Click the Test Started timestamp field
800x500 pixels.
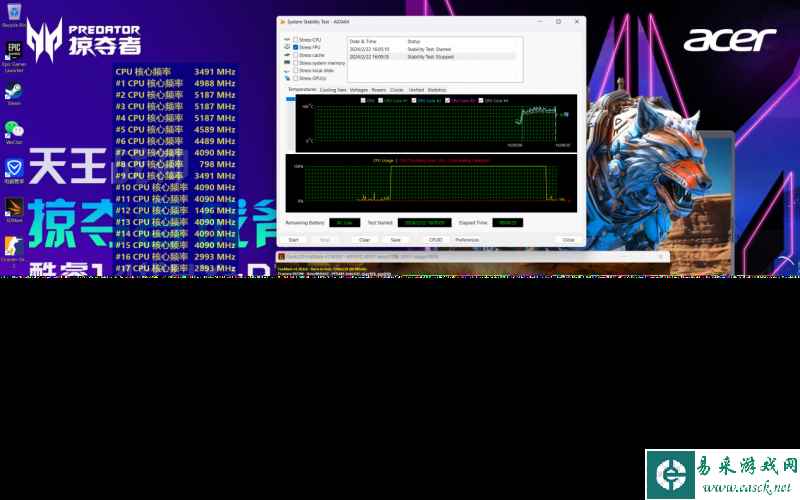(424, 223)
